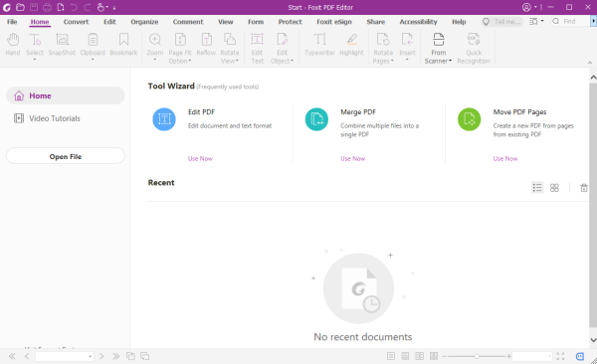The image size is (597, 364).
Task: Open the File menu
Action: click(x=12, y=22)
